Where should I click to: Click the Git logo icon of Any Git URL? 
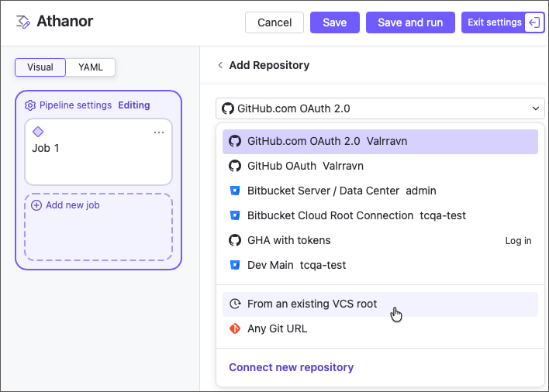point(235,328)
